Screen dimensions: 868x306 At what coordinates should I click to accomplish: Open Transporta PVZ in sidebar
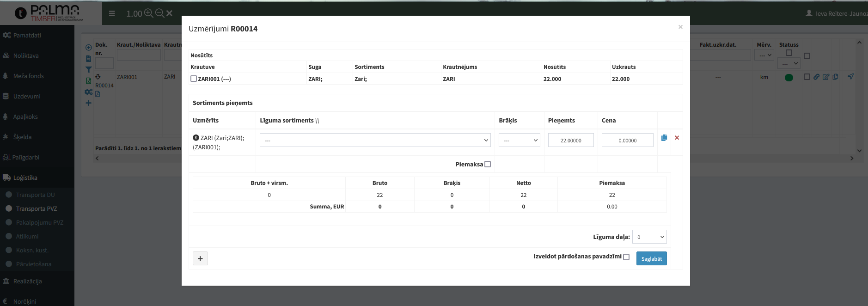(37, 208)
